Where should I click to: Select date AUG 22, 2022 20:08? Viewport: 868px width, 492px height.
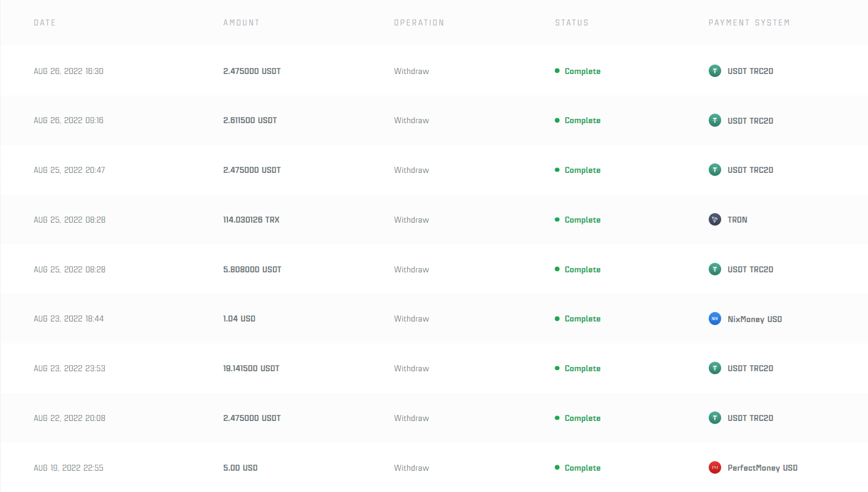[69, 418]
